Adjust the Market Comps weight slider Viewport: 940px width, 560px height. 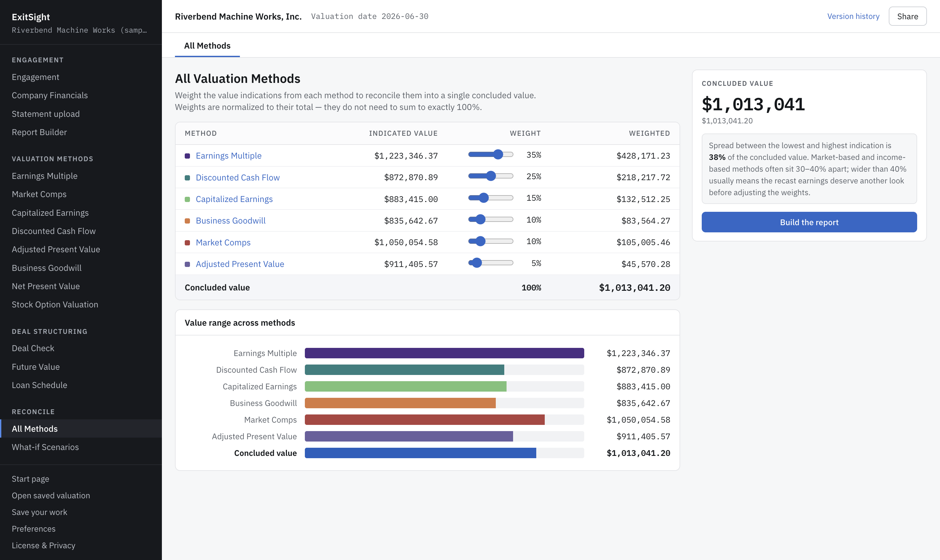coord(491,241)
